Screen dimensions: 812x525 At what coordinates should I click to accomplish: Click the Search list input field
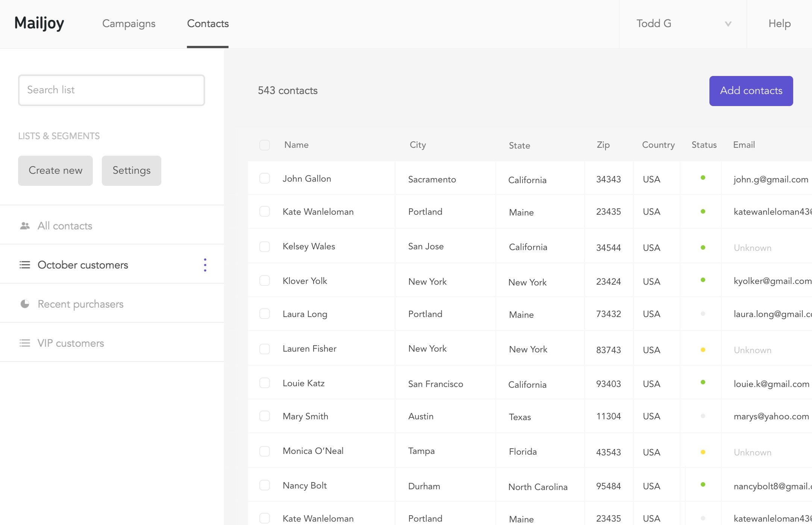click(x=111, y=90)
